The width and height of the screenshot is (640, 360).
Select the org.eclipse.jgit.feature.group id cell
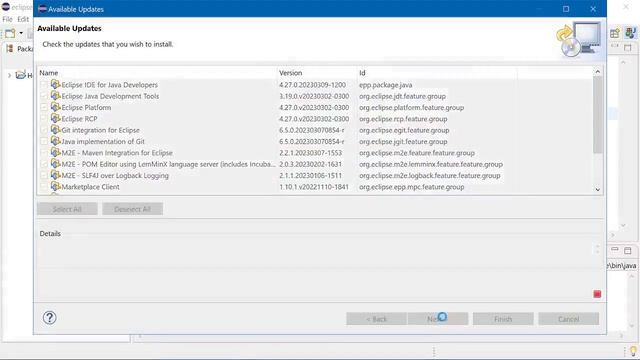coord(403,142)
